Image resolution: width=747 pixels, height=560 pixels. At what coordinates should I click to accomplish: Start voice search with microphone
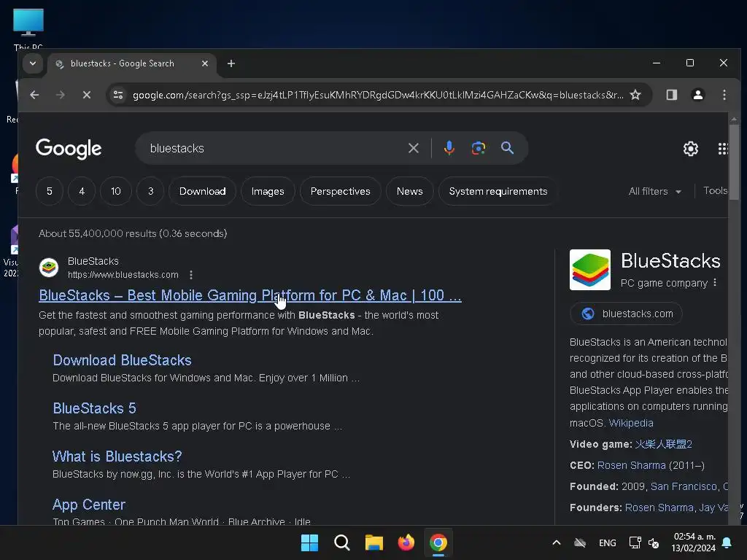[x=449, y=148]
